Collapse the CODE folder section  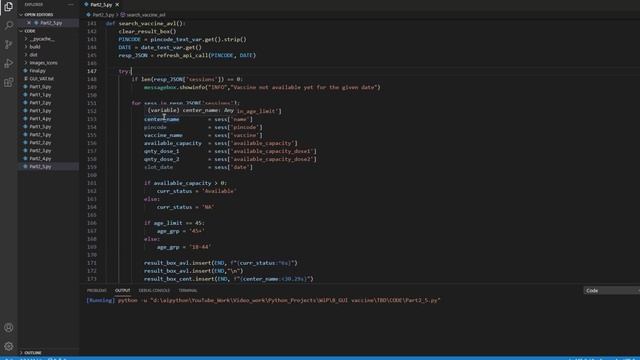21,31
